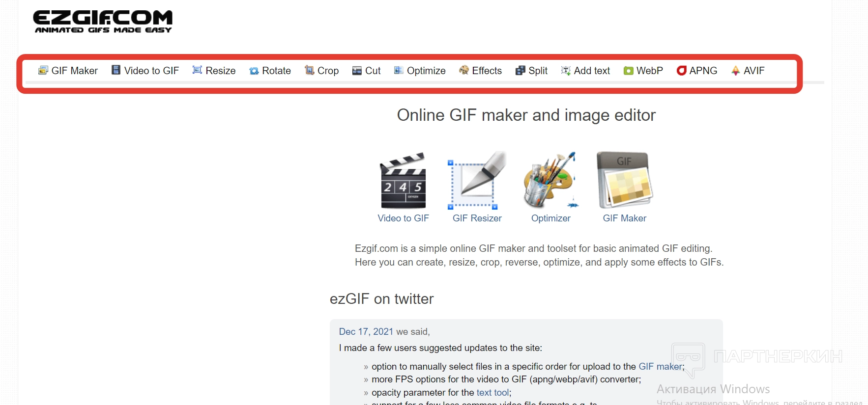Click the Resize menu icon
This screenshot has height=405, width=868.
197,70
